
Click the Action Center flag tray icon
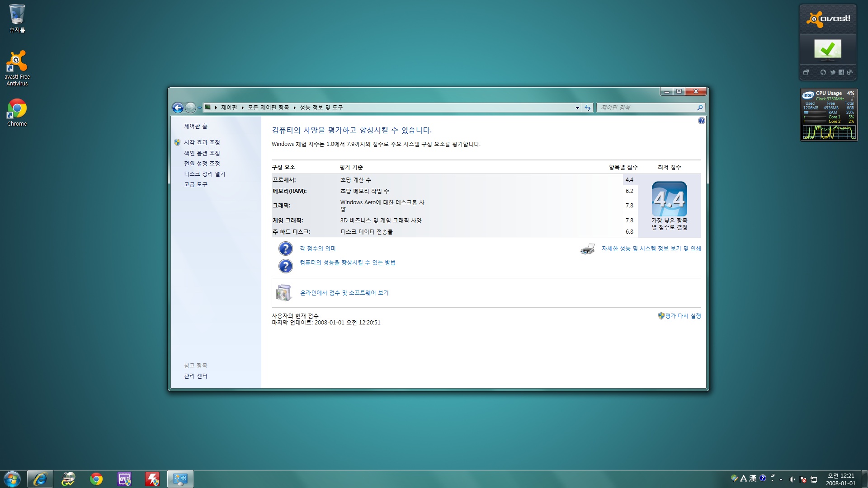(x=803, y=479)
